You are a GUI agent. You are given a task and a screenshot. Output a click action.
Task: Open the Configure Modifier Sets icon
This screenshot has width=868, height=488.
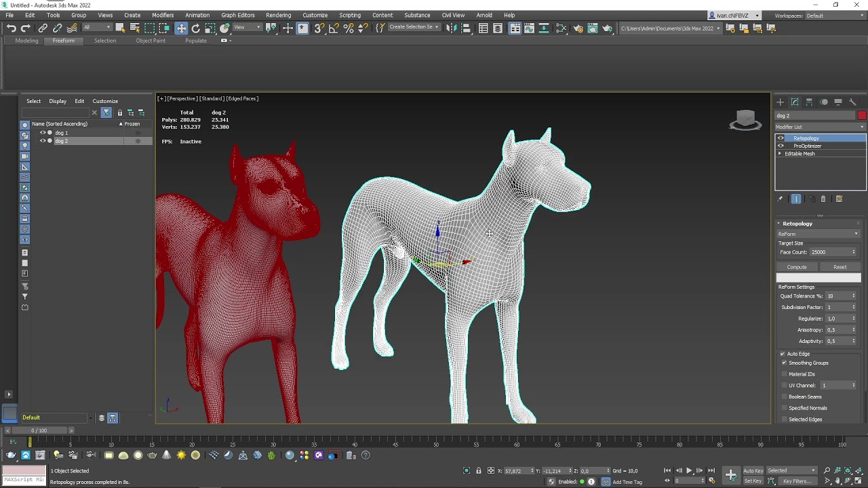click(839, 199)
